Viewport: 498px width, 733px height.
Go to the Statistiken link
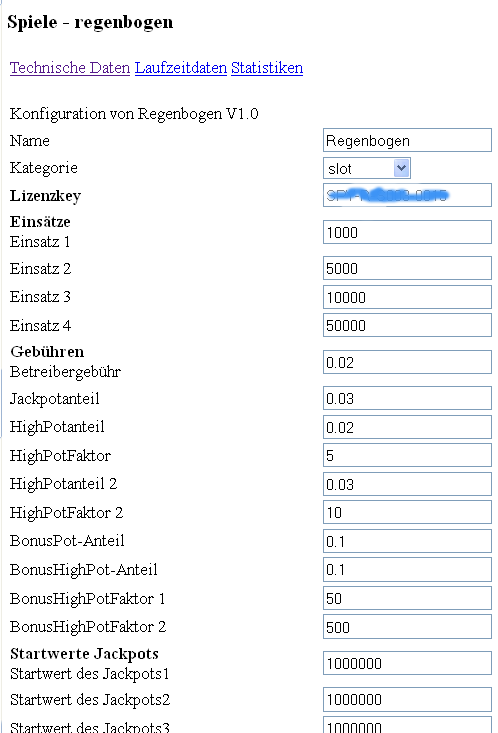(267, 68)
